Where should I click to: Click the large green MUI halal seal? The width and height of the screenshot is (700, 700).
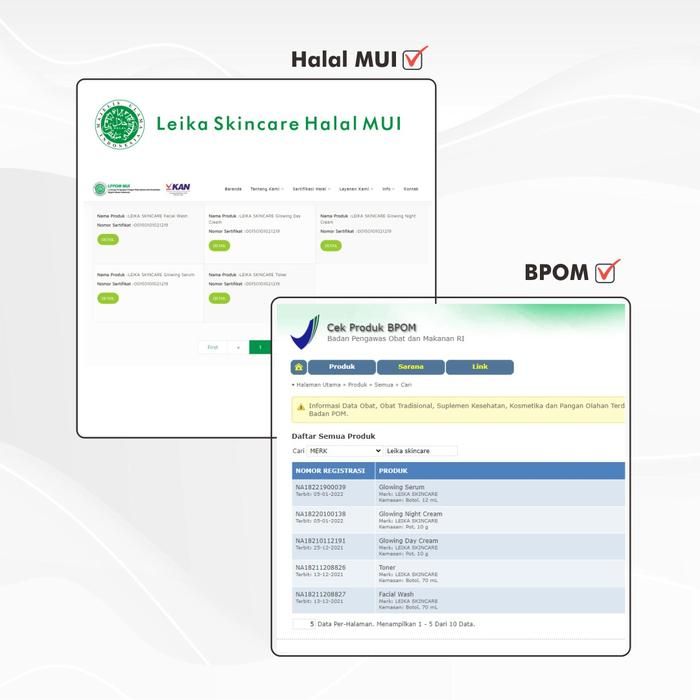(120, 125)
